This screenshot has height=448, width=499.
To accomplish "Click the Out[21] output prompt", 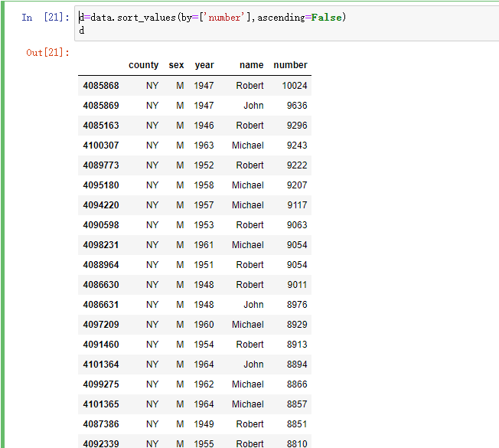I will [x=47, y=53].
